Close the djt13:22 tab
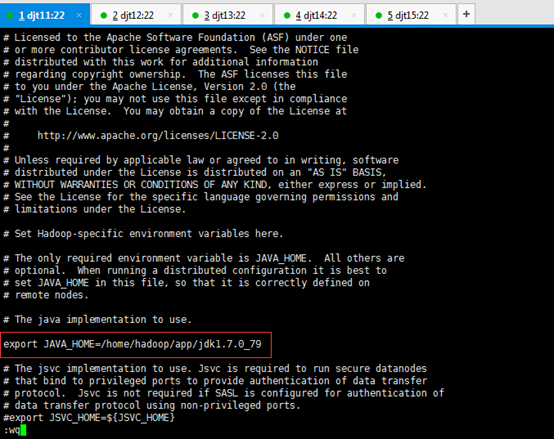554x439 pixels. [262, 15]
